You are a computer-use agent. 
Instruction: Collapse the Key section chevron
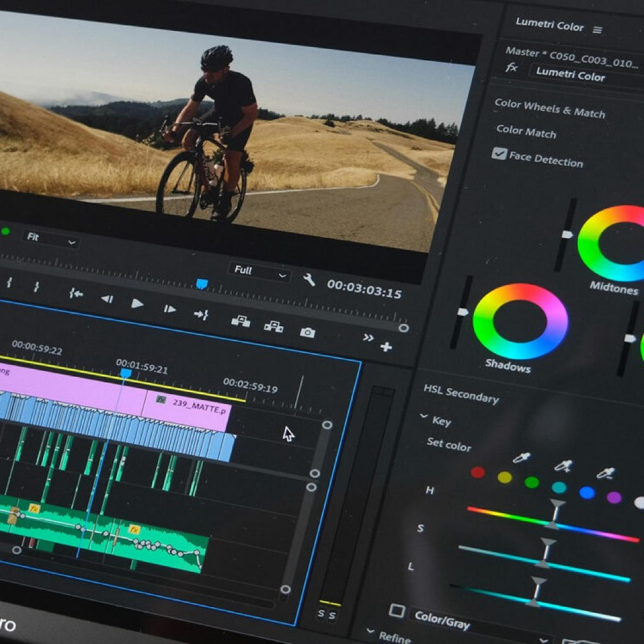(x=423, y=416)
